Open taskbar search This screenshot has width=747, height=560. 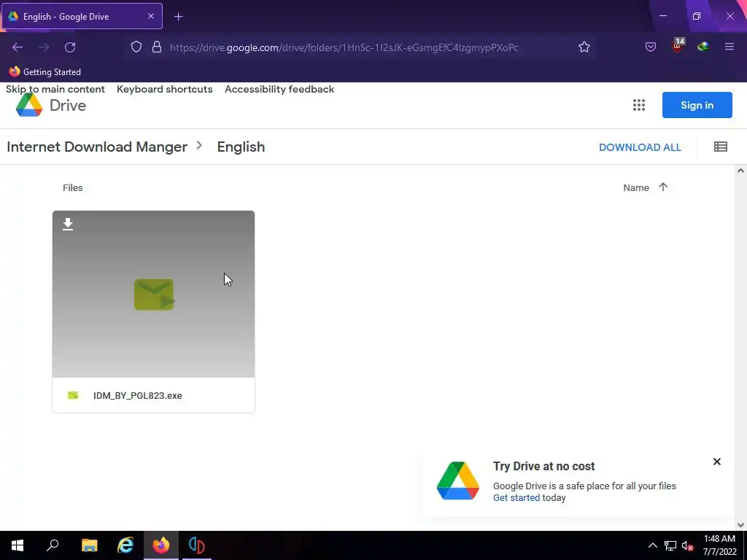click(53, 545)
